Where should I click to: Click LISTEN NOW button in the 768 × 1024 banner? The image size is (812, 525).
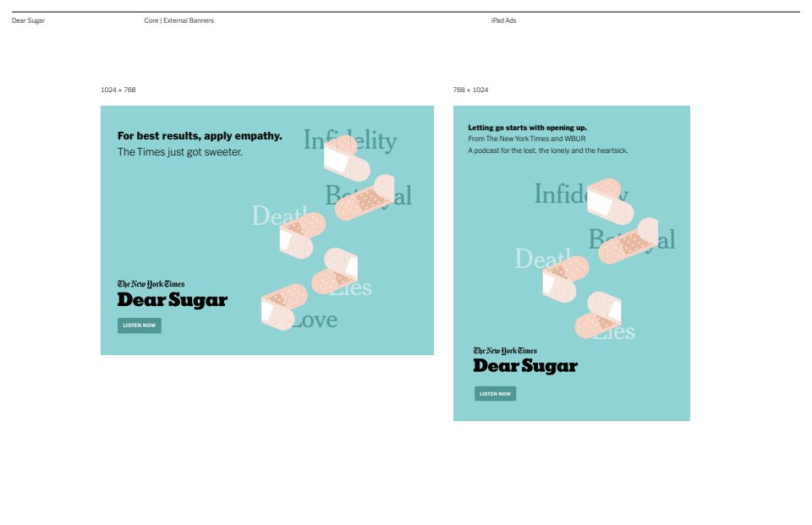pos(495,393)
